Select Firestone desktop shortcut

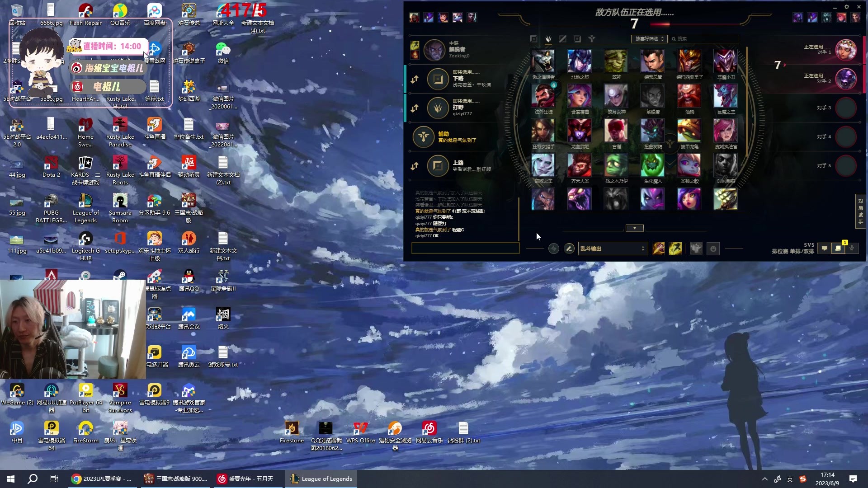292,432
